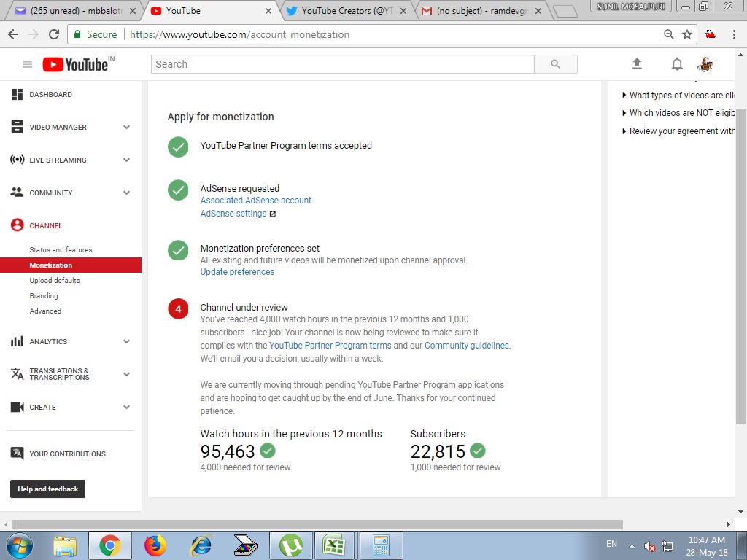Open the EN language indicator
The height and width of the screenshot is (560, 747).
pos(611,544)
